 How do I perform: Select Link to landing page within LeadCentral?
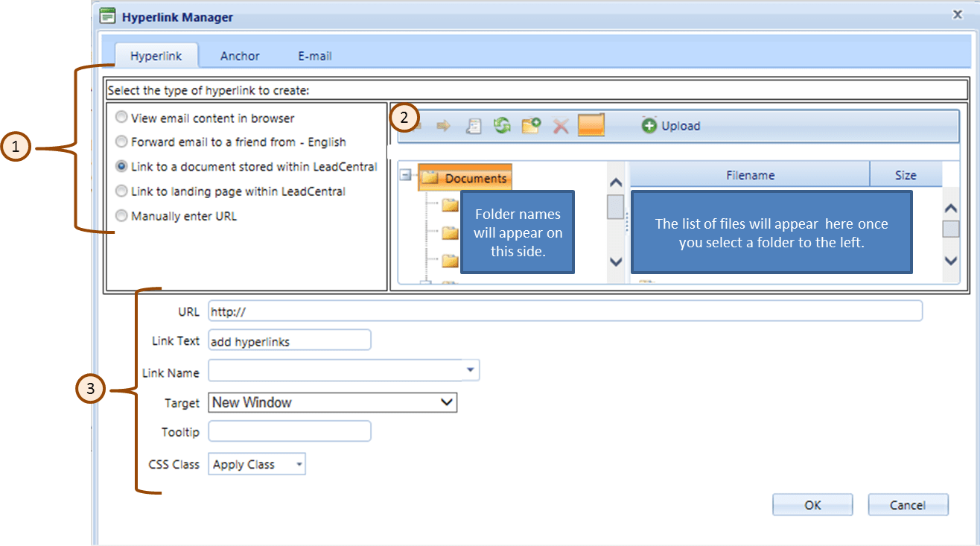click(121, 191)
